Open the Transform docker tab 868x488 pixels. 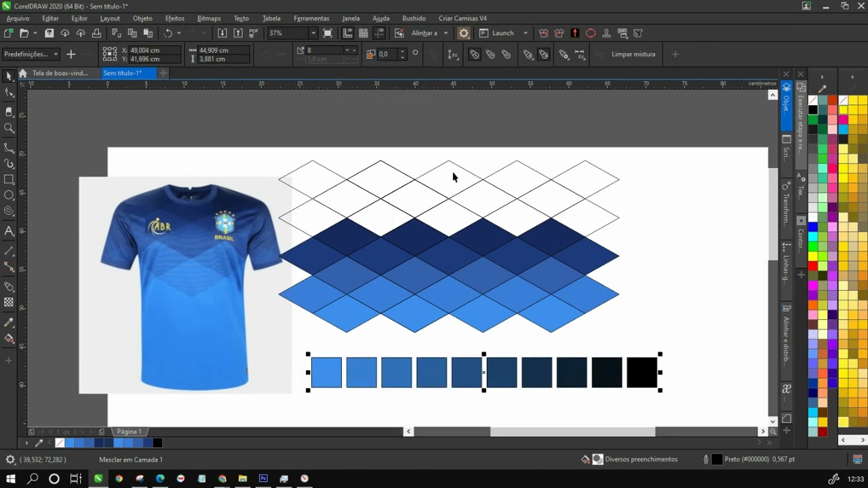787,204
